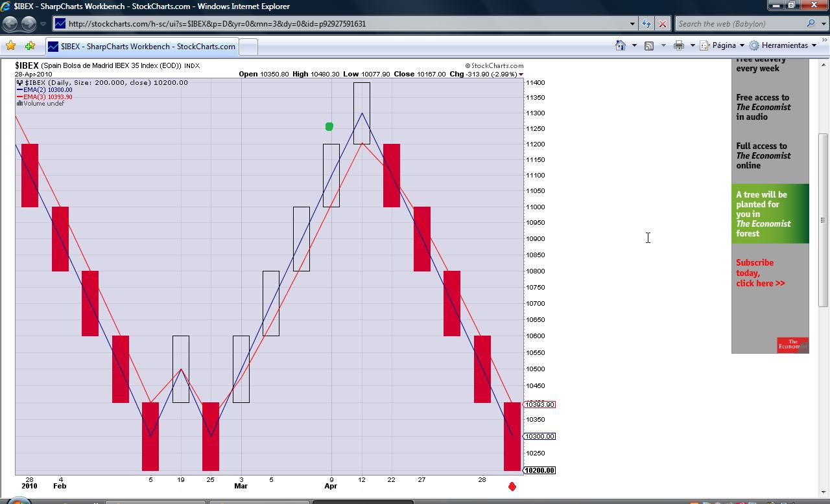Click the Página page icon
The image size is (830, 504).
pyautogui.click(x=704, y=45)
